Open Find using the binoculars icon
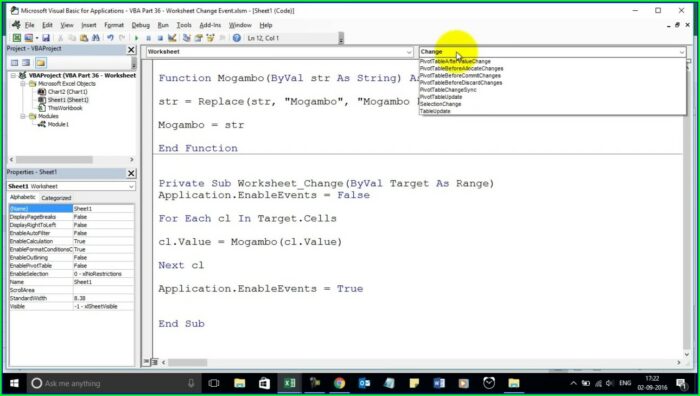Viewport: 700px width, 396px height. pos(96,38)
